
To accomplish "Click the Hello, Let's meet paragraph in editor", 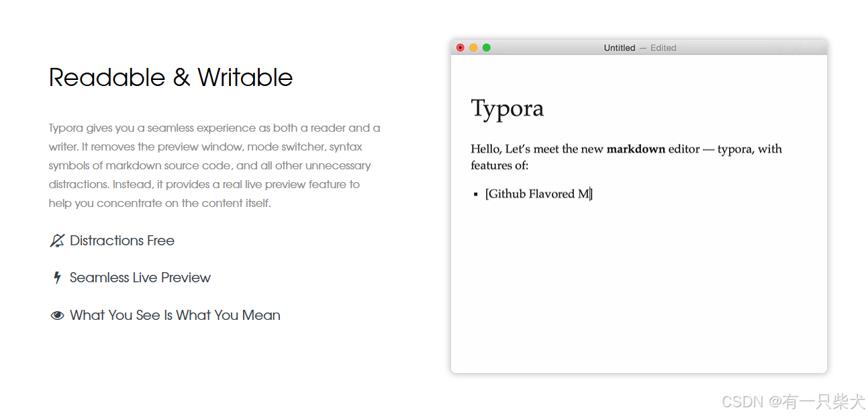I will pyautogui.click(x=626, y=157).
